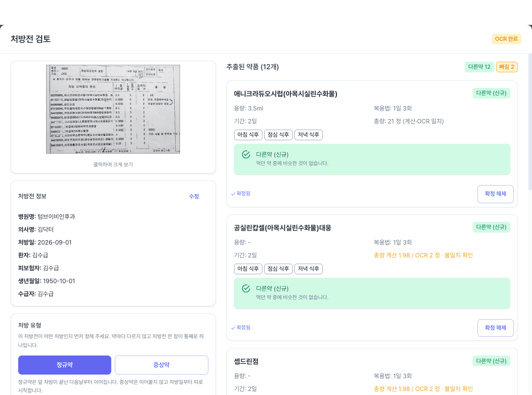Select the 증상약 prescription type
Viewport: 532px width, 395px height.
tap(161, 365)
